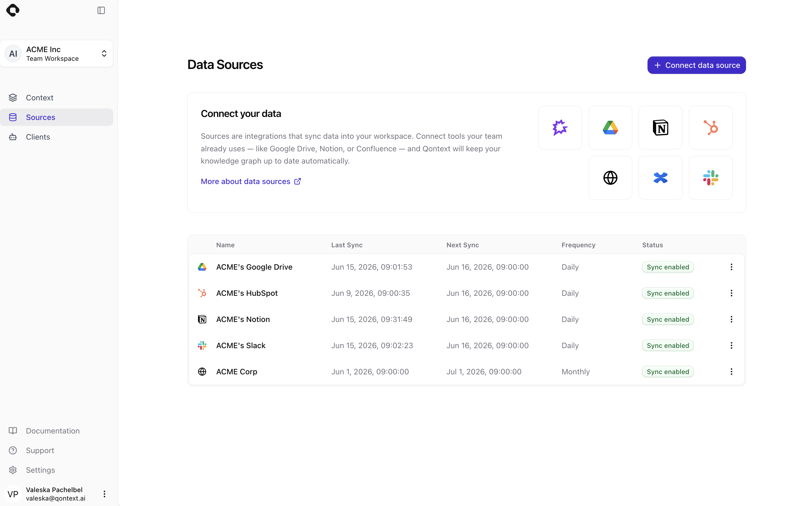812x506 pixels.
Task: Click the Clients robot icon
Action: coord(13,137)
